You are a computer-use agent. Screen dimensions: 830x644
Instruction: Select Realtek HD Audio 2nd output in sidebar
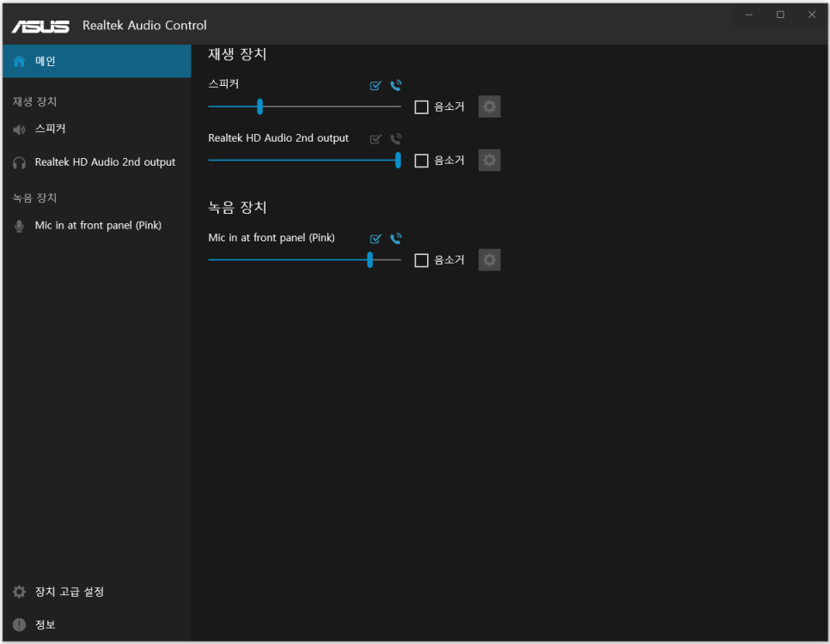[x=105, y=162]
